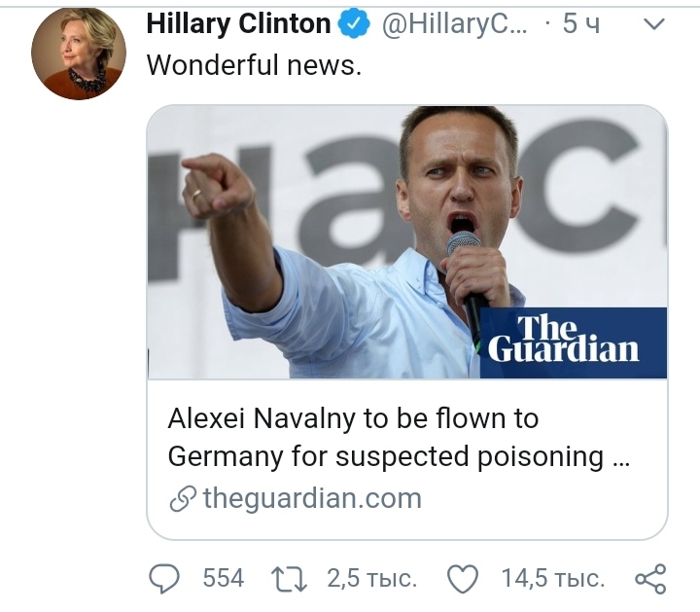
Task: Click the chain link icon beside theguardian.com
Action: [x=183, y=499]
